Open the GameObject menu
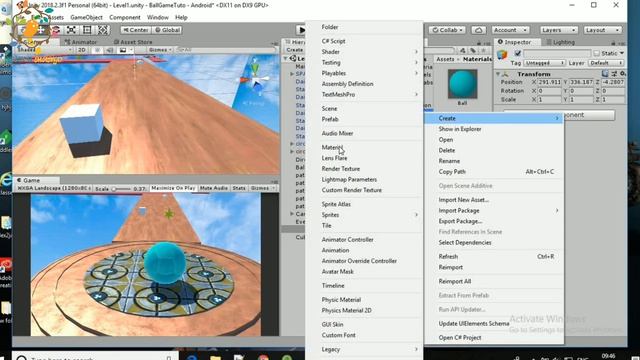The image size is (640, 360). pyautogui.click(x=87, y=18)
